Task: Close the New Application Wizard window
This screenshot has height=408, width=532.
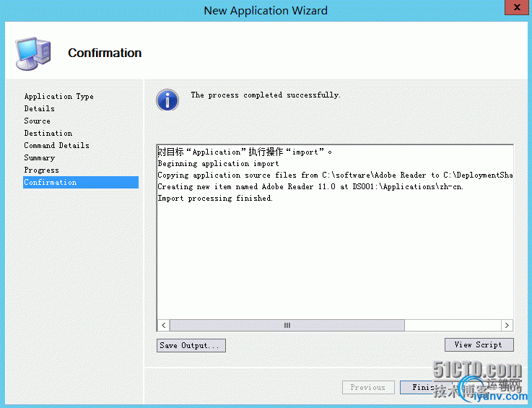Action: [x=516, y=7]
